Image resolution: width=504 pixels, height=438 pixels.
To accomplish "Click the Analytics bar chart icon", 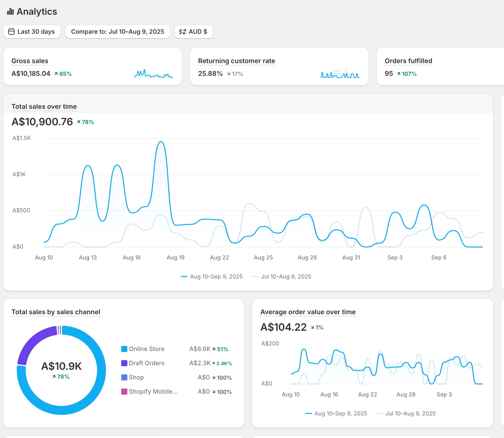I will coord(10,12).
